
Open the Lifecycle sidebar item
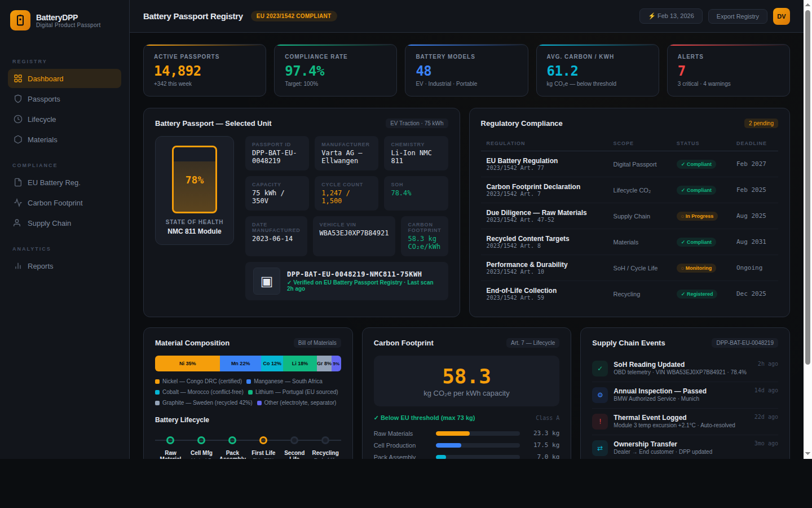pyautogui.click(x=64, y=119)
